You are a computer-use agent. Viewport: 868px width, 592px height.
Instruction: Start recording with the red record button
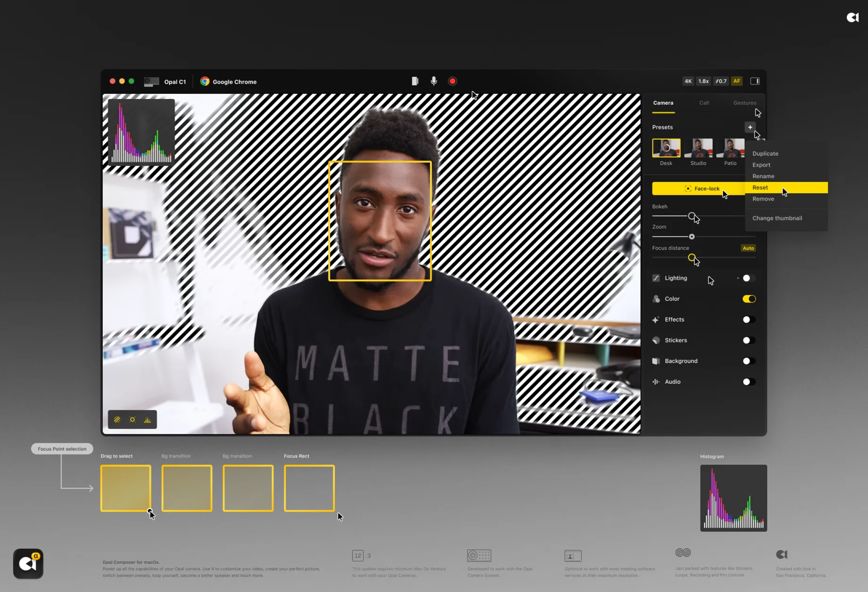pyautogui.click(x=452, y=81)
